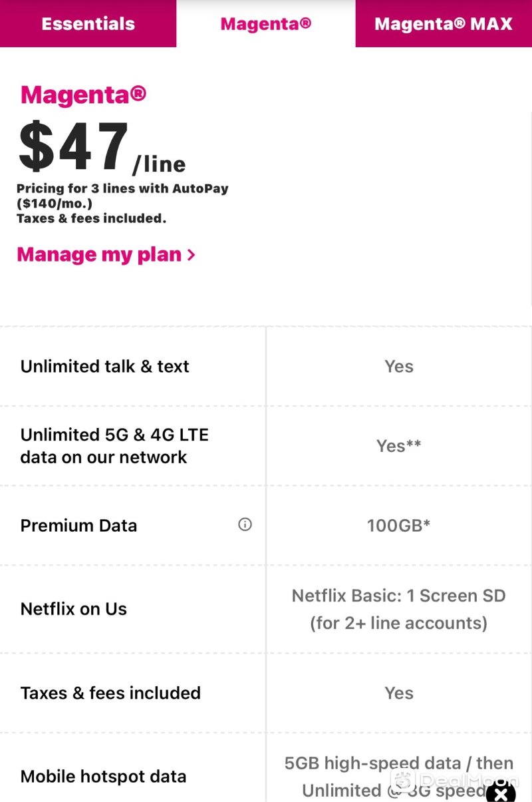Click the 100GB* premium data value
The width and height of the screenshot is (532, 802).
pyautogui.click(x=398, y=525)
